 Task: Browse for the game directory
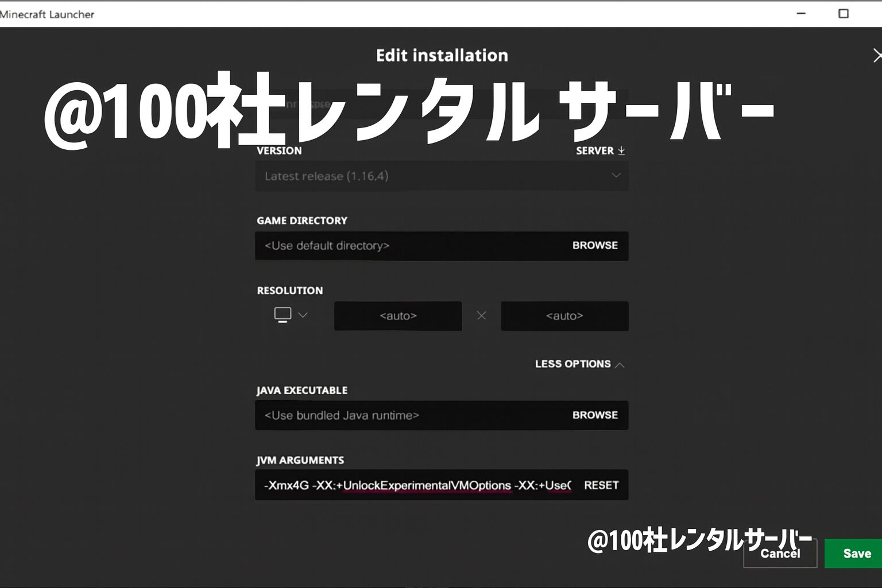pos(595,245)
